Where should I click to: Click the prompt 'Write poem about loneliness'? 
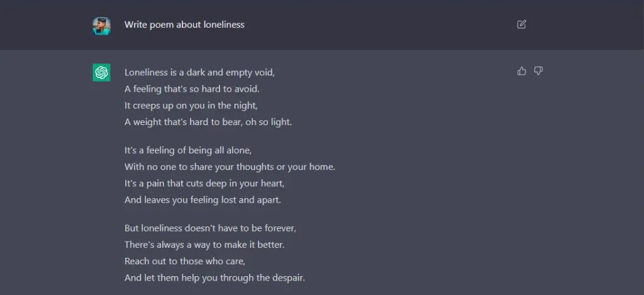click(x=184, y=25)
